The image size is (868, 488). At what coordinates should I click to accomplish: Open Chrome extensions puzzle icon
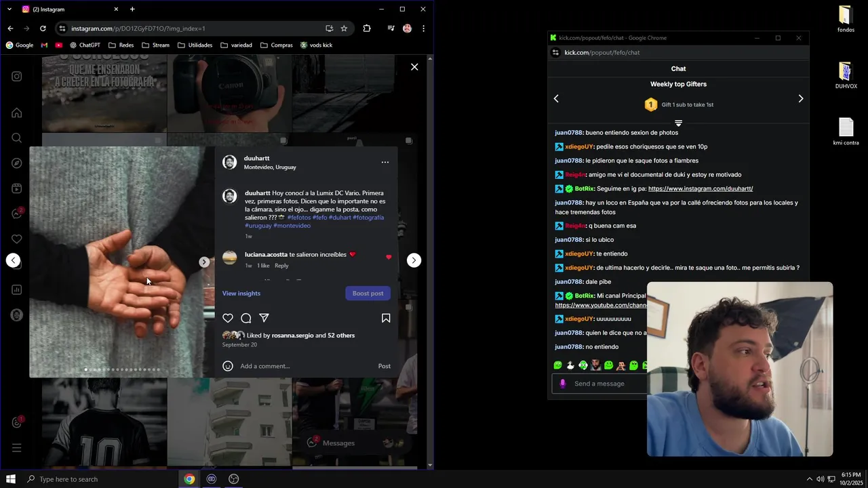pyautogui.click(x=367, y=28)
